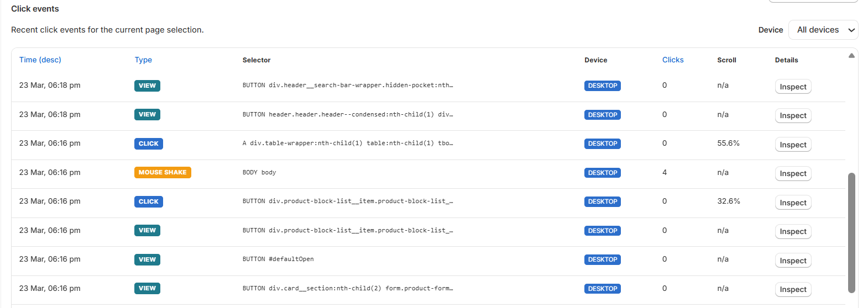Inspect the #defaultOpen VIEW event
Viewport: 868px width, 308px height.
tap(792, 261)
